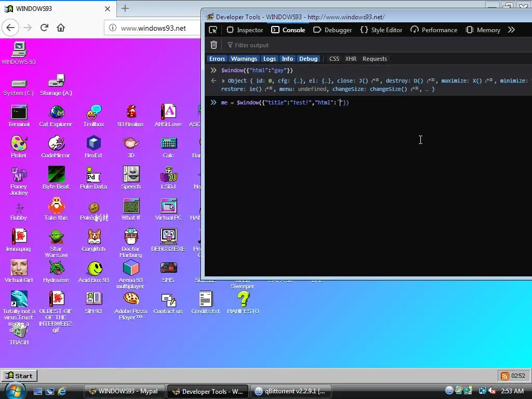Screen dimensions: 532x399
Task: Launch the What If icon
Action: tap(131, 209)
